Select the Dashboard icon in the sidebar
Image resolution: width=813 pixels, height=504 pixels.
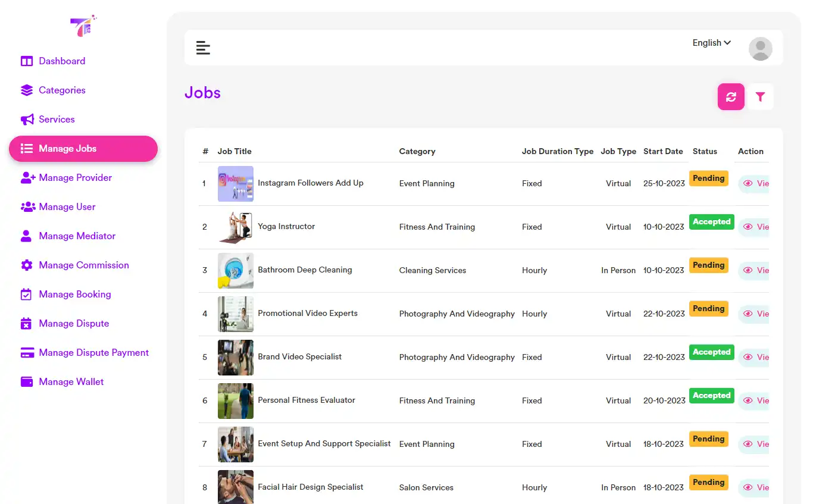point(27,61)
